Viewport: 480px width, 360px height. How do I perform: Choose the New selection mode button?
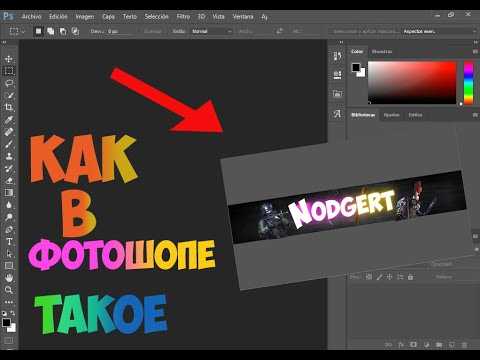click(x=39, y=31)
